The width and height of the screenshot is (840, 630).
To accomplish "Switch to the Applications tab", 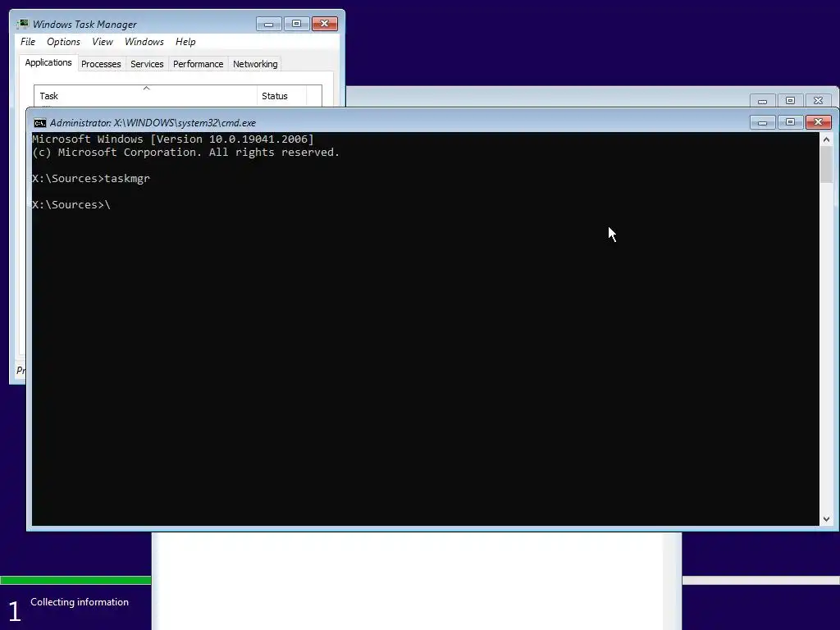I will 48,62.
